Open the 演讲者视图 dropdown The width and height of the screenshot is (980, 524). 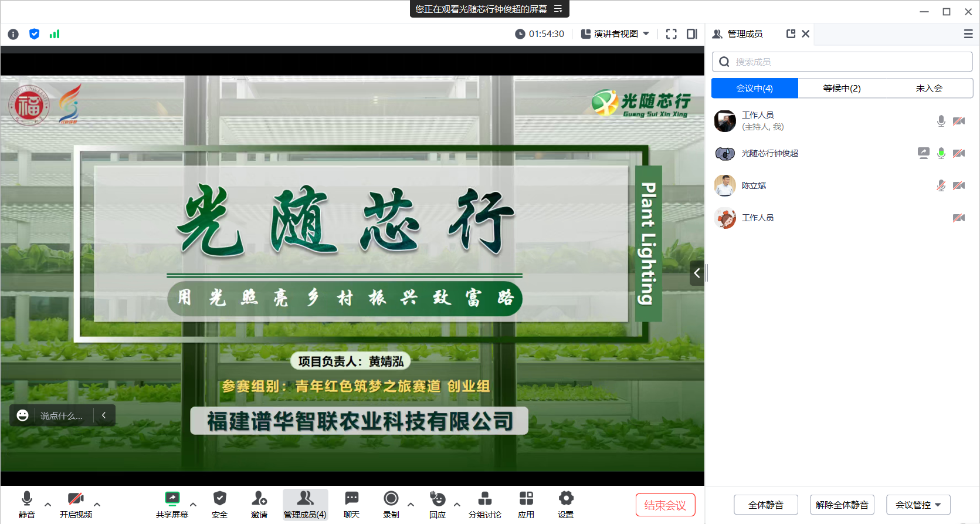click(x=615, y=34)
